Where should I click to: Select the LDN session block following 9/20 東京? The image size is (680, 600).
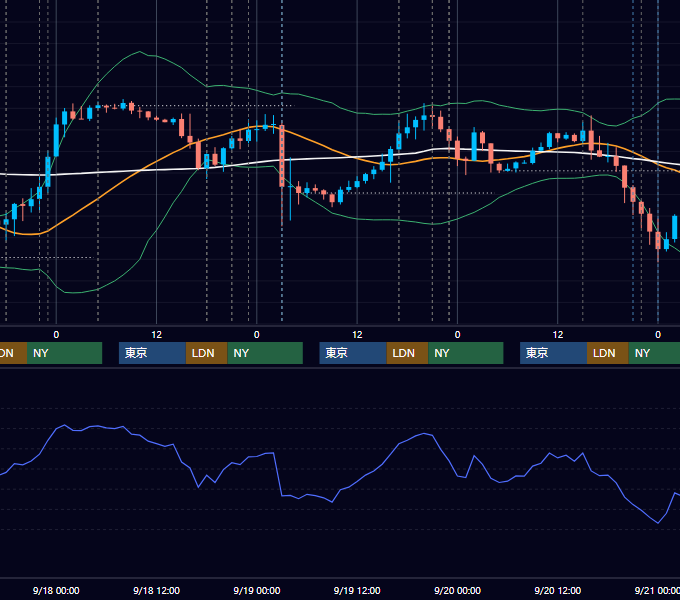[x=608, y=353]
